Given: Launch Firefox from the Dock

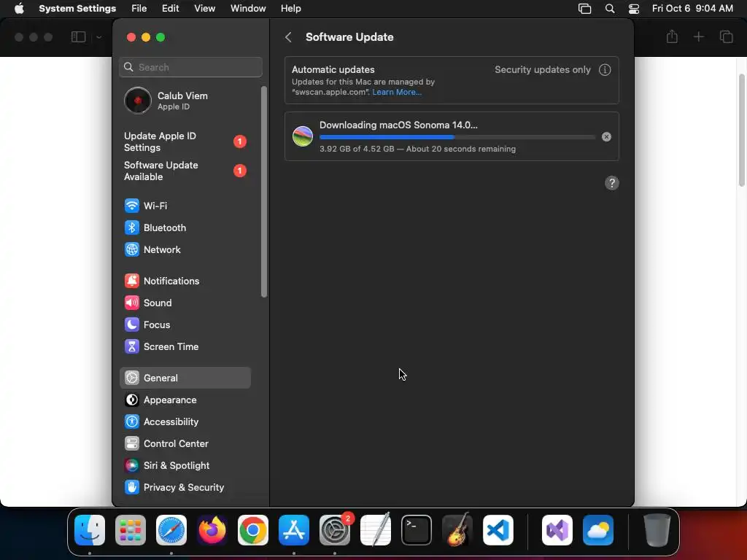Looking at the screenshot, I should [212, 530].
